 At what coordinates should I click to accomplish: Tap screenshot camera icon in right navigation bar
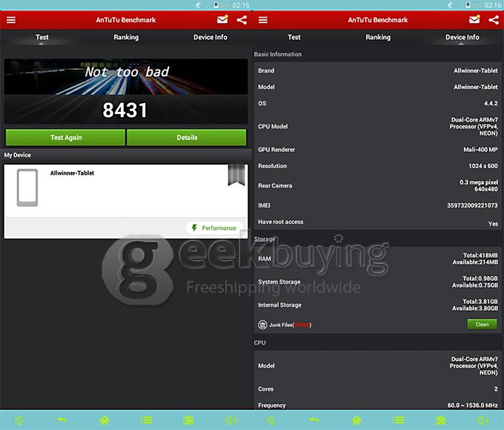(x=440, y=420)
